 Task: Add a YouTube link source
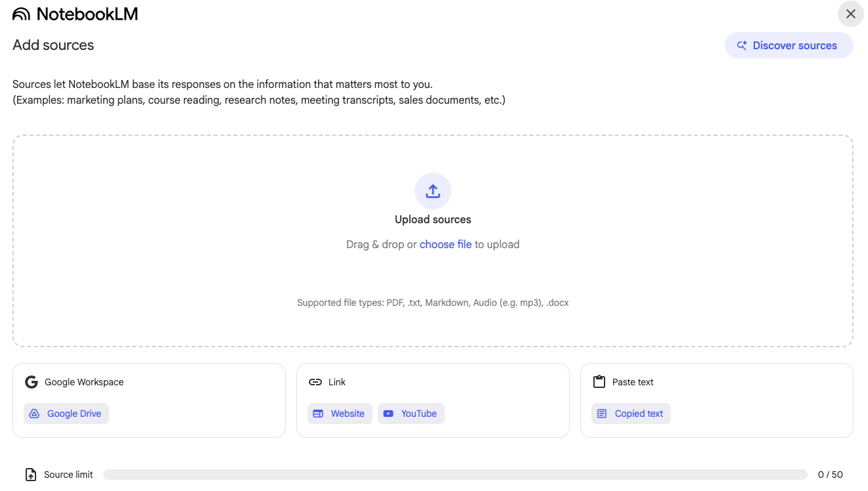411,414
